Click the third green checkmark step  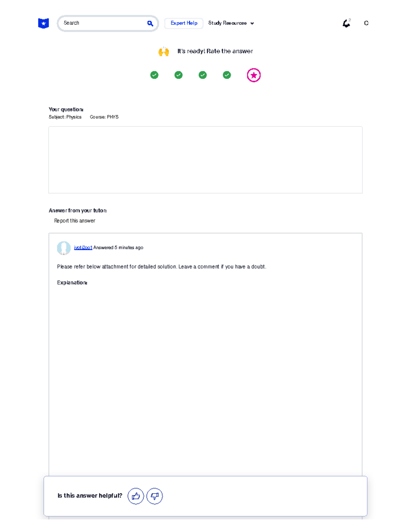point(203,75)
